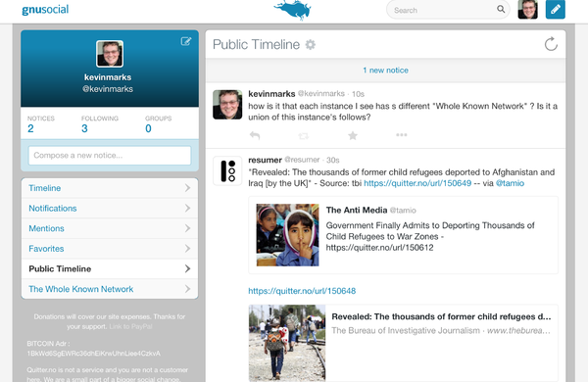
Task: Open Public Timeline settings gear
Action: point(310,45)
